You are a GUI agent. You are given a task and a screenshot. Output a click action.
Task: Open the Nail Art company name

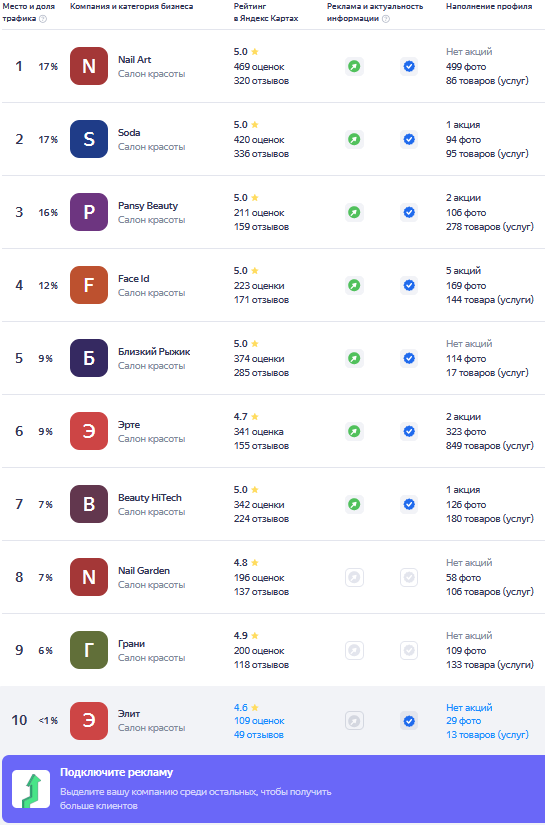[135, 59]
